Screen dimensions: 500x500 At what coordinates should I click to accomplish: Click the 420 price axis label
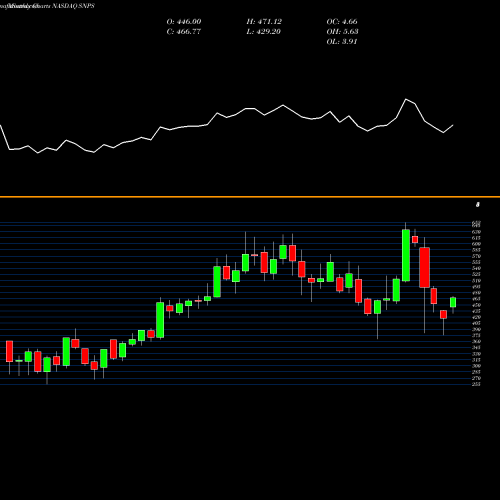point(476,317)
